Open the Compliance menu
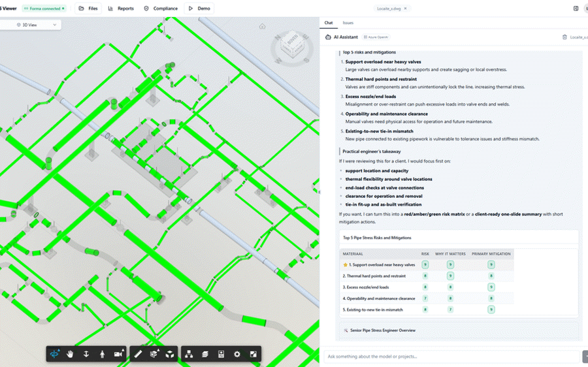Screen dimensions: 588x367 (161, 8)
